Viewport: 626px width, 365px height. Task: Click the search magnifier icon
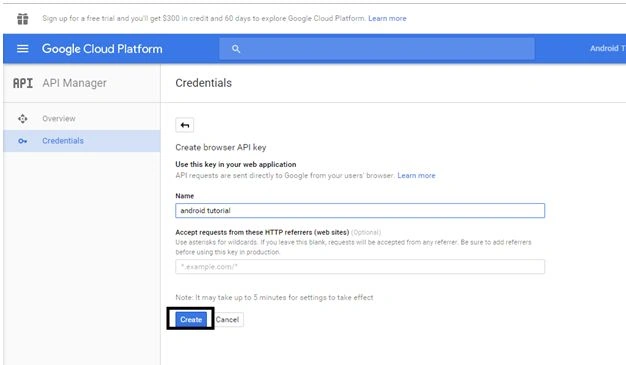pyautogui.click(x=236, y=49)
